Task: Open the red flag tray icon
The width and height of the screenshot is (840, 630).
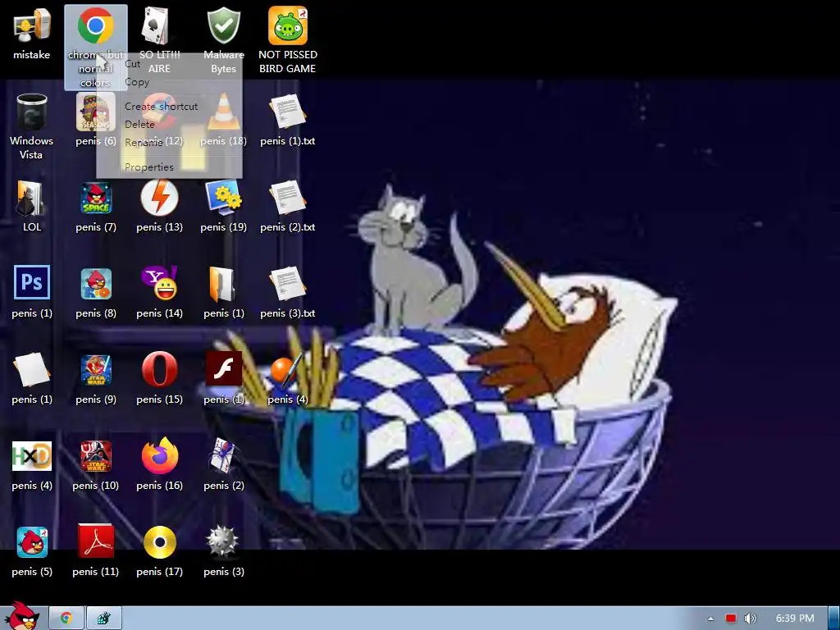Action: pos(731,619)
